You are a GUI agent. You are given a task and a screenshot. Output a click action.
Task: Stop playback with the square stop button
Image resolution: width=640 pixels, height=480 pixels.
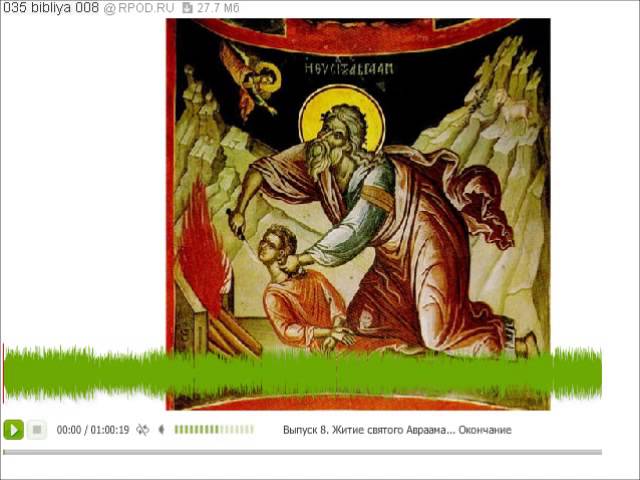(37, 430)
